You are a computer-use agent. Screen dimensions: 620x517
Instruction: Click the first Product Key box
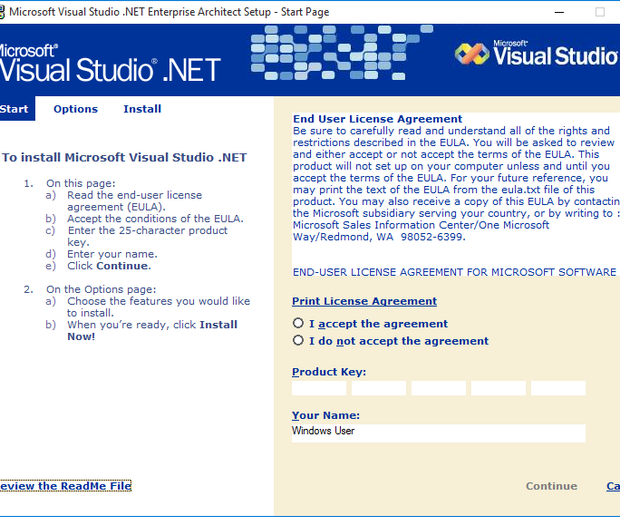(x=319, y=388)
